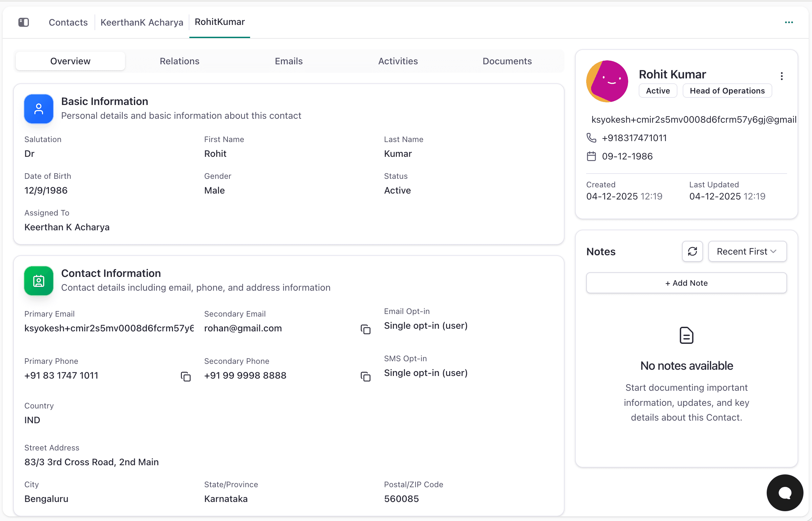Click the Created date 04-12-2025 12:19
The image size is (812, 521).
pyautogui.click(x=624, y=196)
